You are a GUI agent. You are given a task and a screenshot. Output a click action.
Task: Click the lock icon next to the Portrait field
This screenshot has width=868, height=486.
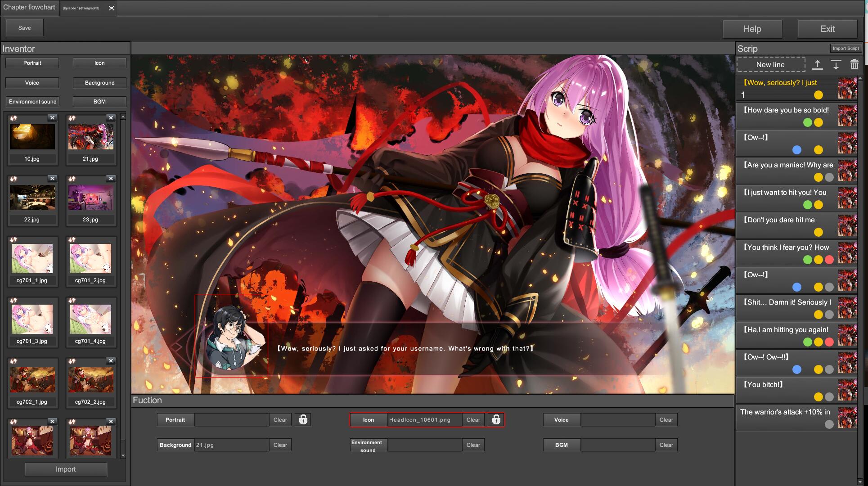point(302,419)
